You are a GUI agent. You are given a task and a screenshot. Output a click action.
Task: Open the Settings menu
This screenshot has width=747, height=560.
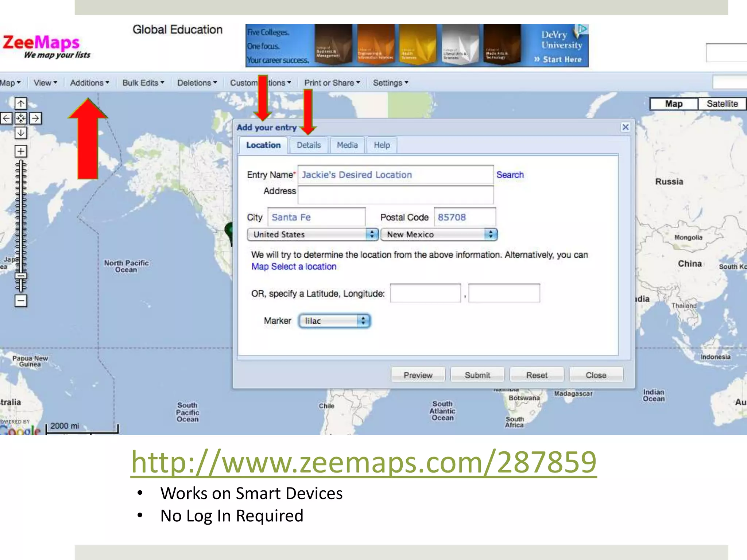pos(391,83)
